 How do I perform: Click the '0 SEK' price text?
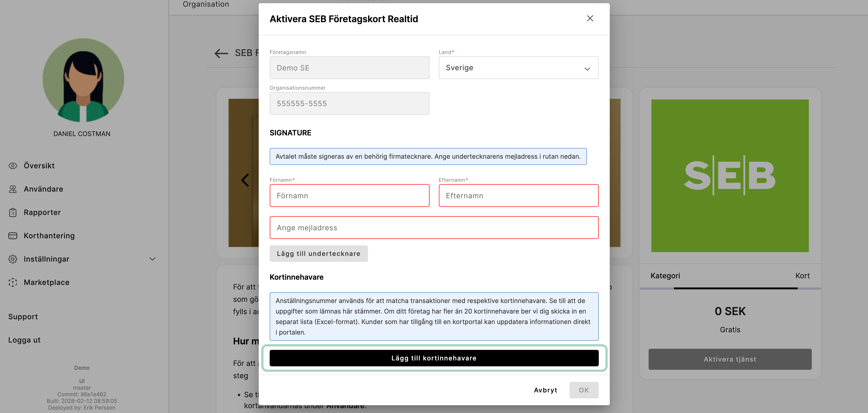(x=730, y=311)
